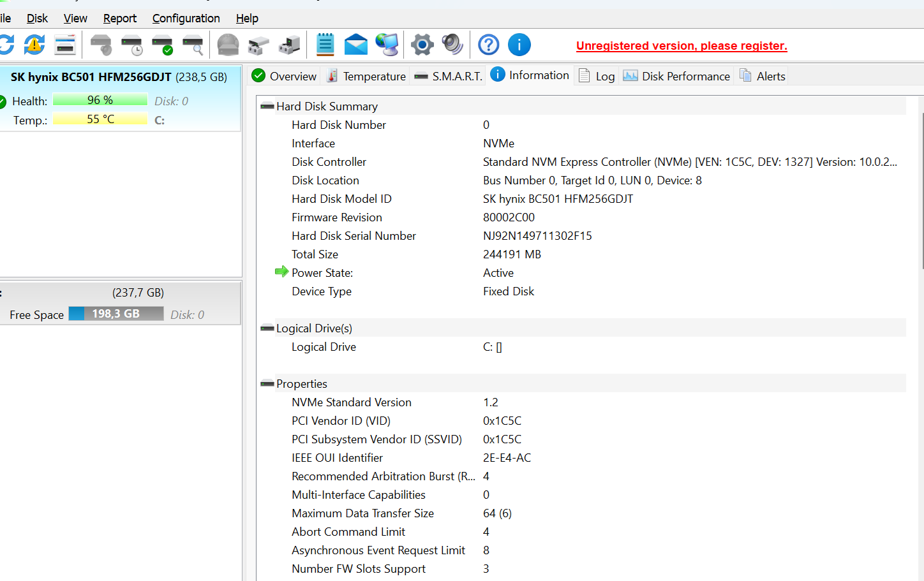
Task: Click the envelope email icon
Action: (x=356, y=45)
